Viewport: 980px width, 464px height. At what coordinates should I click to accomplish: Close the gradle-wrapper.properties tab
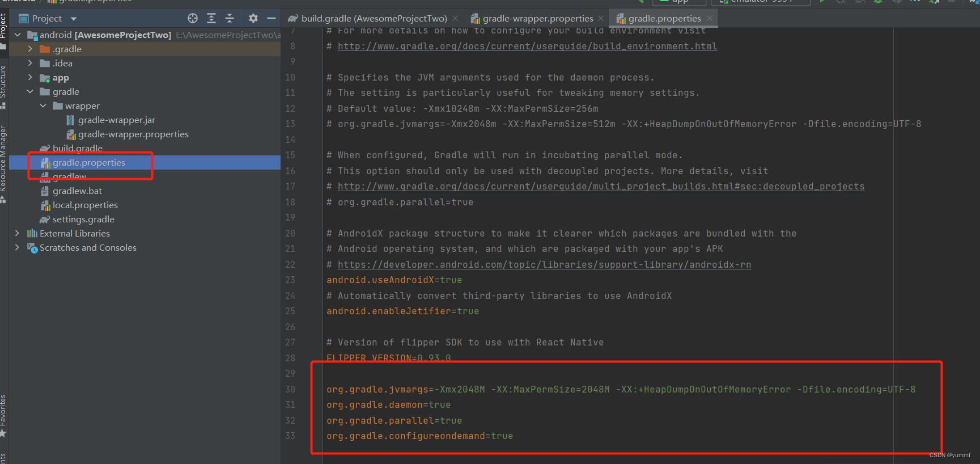coord(601,18)
